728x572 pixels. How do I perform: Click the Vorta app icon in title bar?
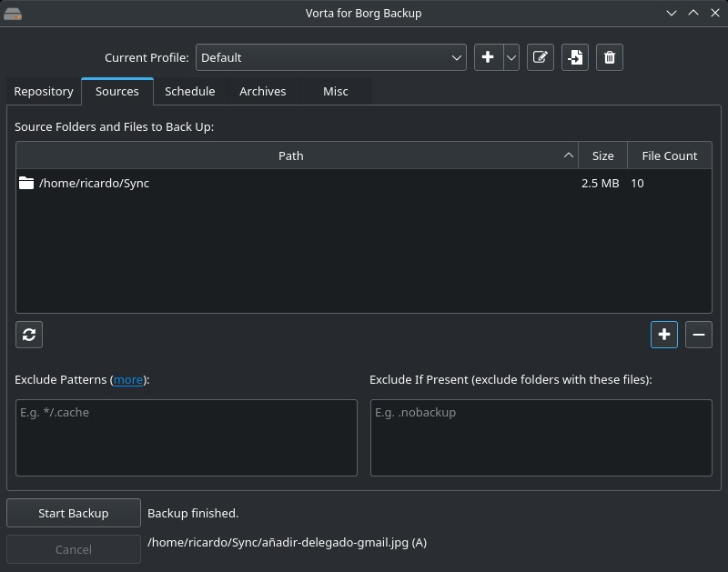(x=13, y=14)
